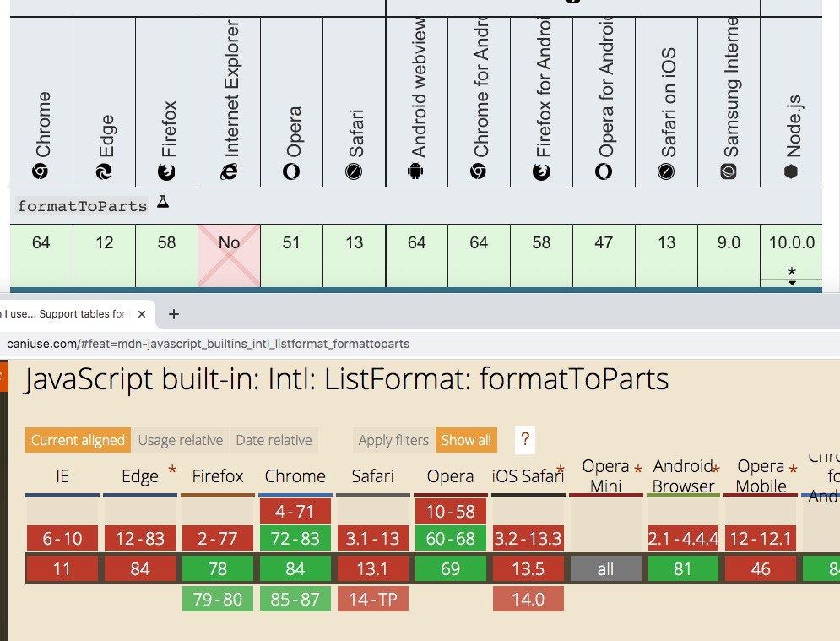Click the Opera Mini 'all' cell

coord(606,568)
